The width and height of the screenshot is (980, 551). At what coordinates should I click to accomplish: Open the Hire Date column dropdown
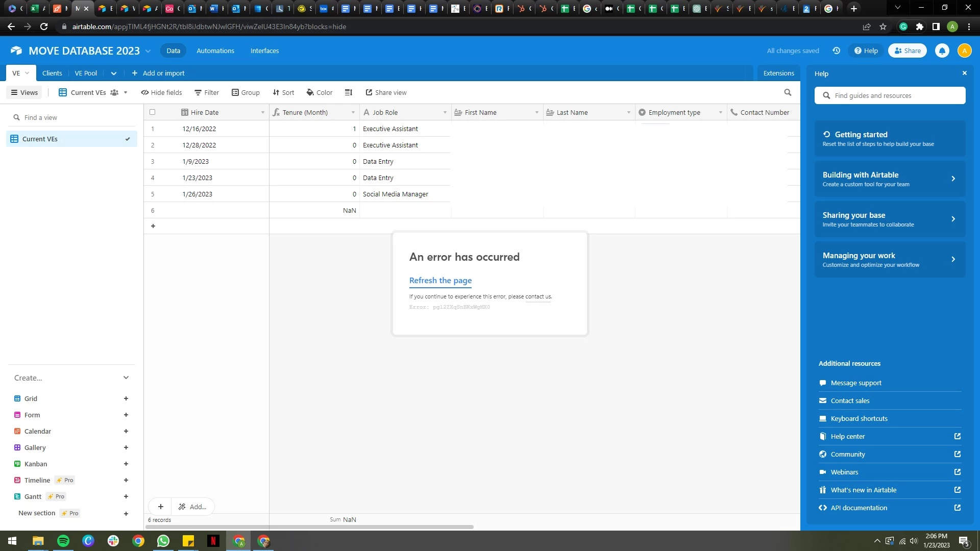pyautogui.click(x=262, y=112)
